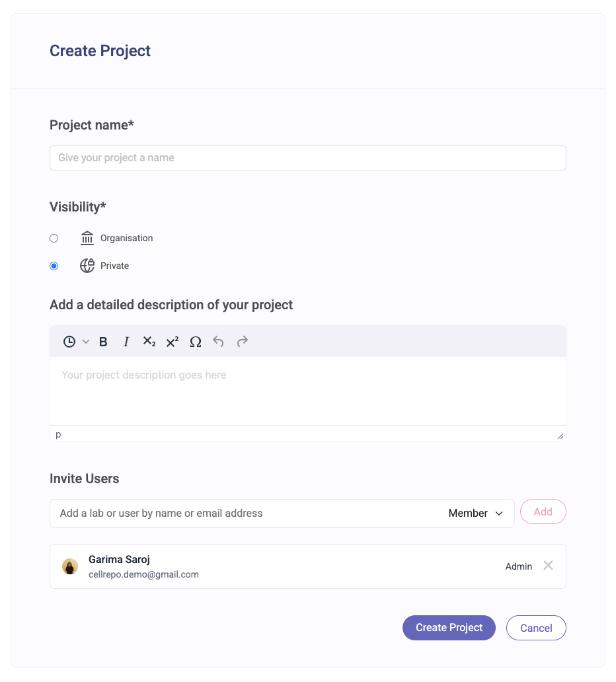Click the project name input field
This screenshot has width=616, height=682.
[x=307, y=158]
